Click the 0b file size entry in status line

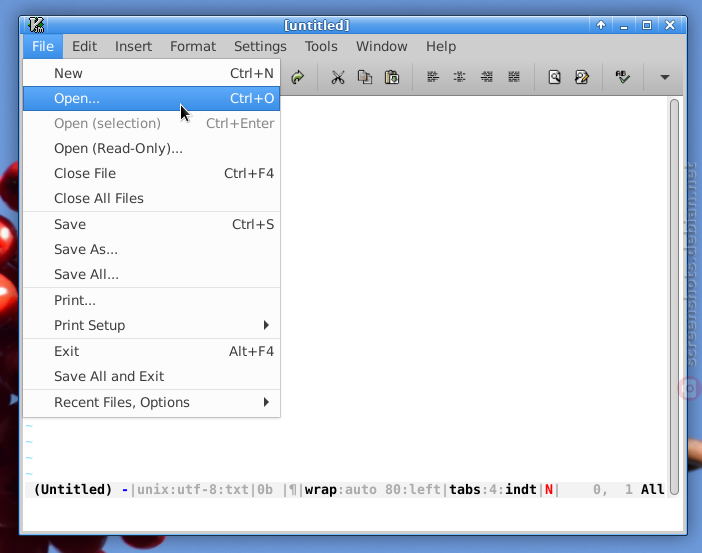tap(265, 489)
